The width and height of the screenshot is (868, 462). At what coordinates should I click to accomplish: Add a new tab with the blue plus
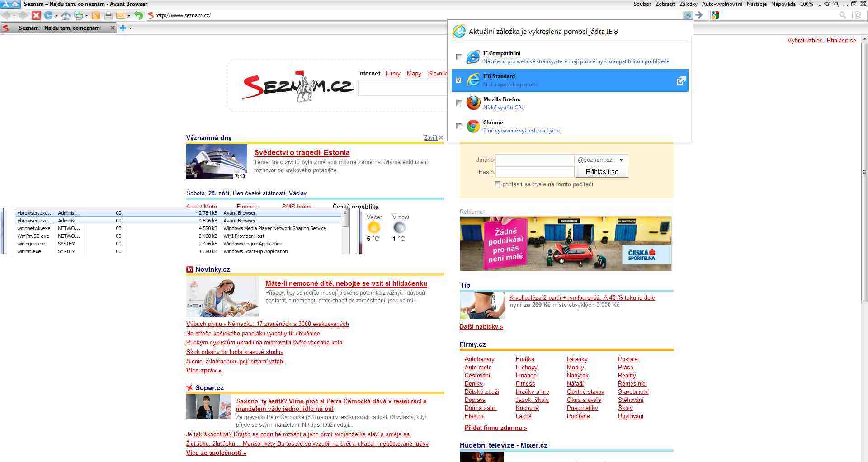123,28
